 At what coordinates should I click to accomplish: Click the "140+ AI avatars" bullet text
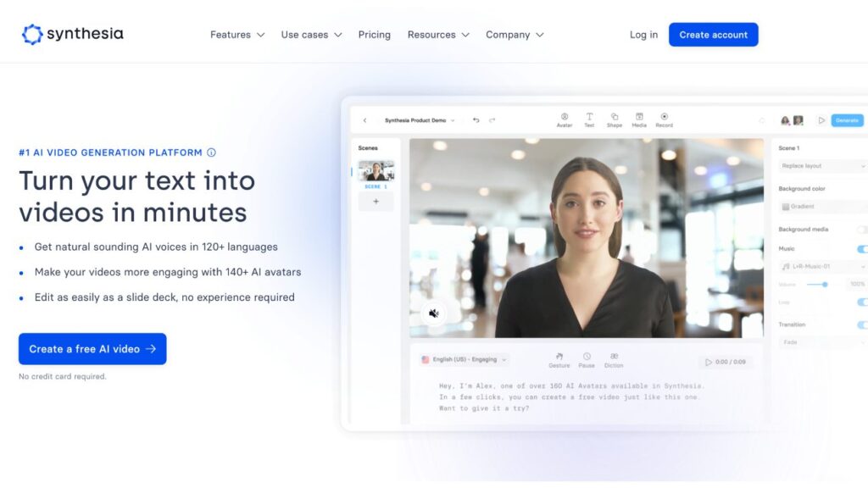point(168,272)
